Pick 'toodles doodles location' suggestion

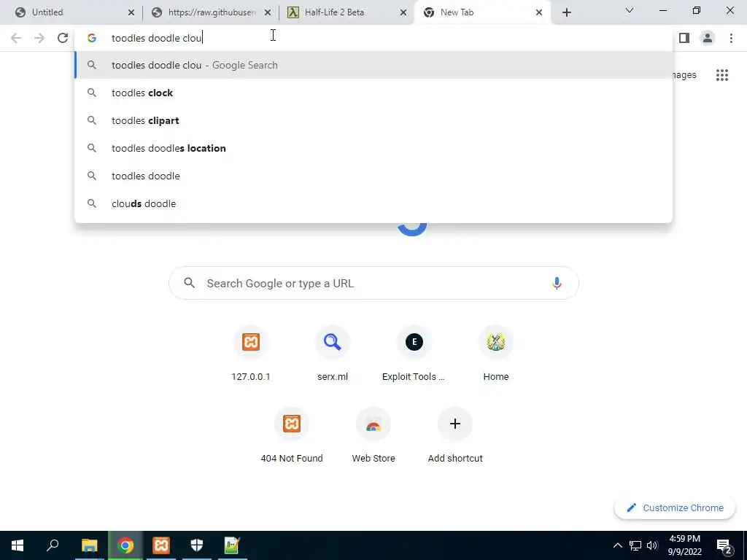pyautogui.click(x=373, y=148)
